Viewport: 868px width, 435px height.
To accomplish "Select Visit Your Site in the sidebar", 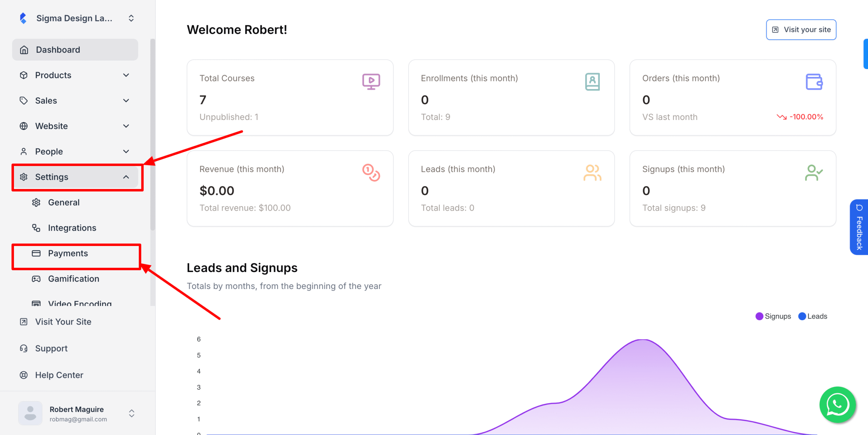I will coord(63,322).
